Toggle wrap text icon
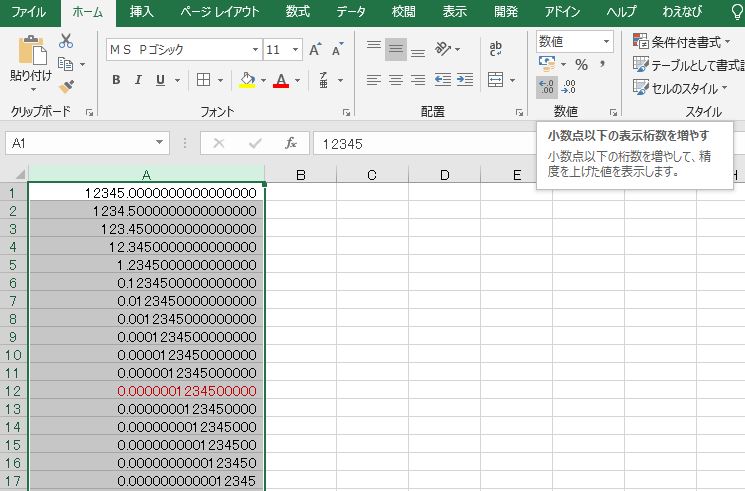Image resolution: width=745 pixels, height=491 pixels. tap(496, 48)
